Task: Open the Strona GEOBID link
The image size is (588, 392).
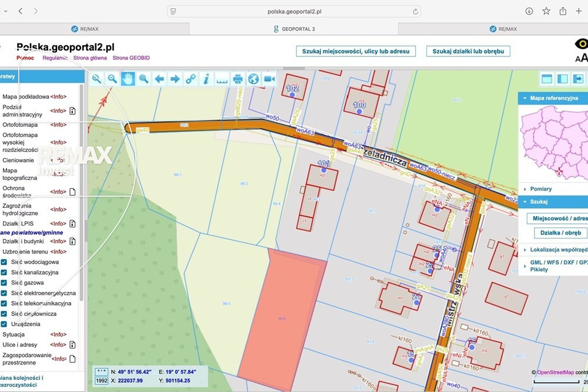Action: tap(131, 58)
